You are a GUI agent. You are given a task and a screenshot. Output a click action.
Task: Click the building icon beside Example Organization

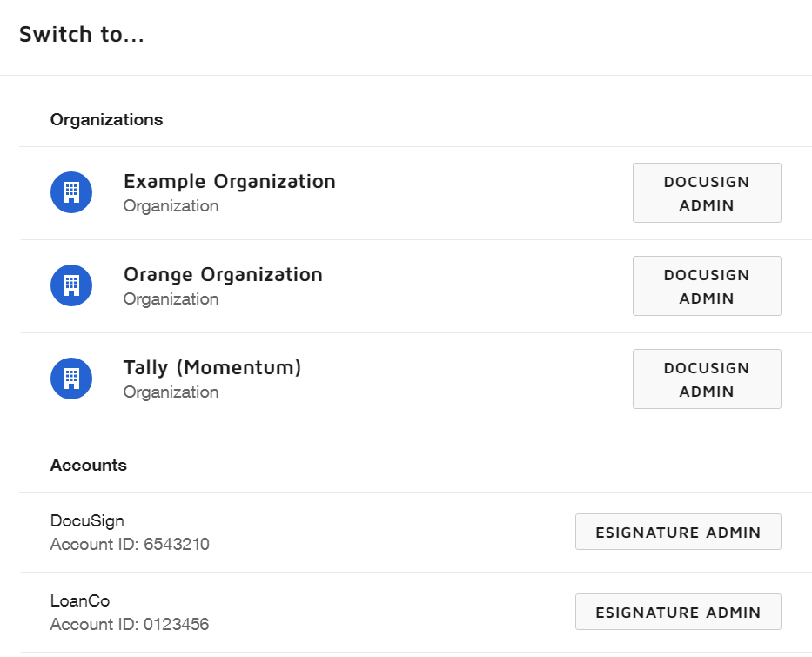click(x=70, y=192)
